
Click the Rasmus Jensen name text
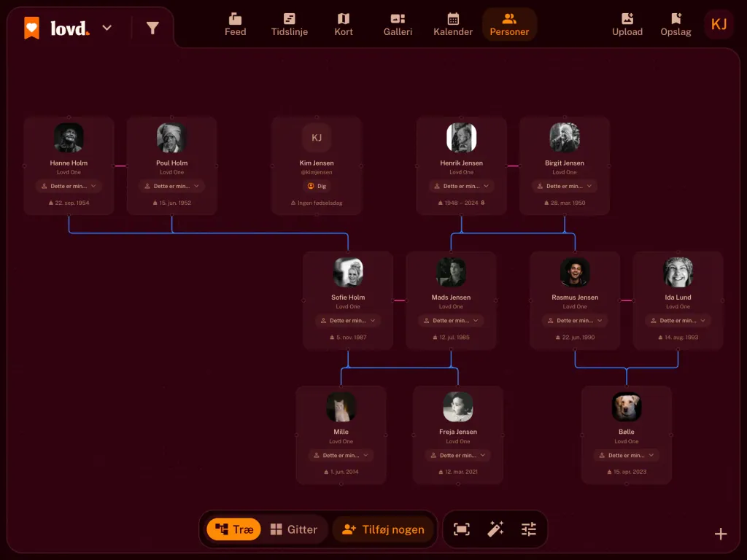click(575, 297)
